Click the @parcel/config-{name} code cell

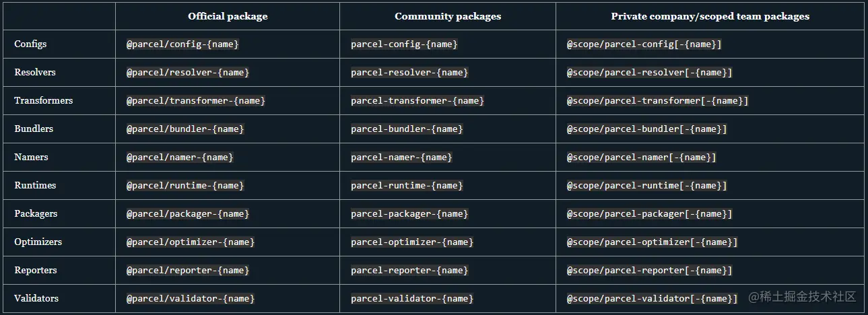coord(182,44)
